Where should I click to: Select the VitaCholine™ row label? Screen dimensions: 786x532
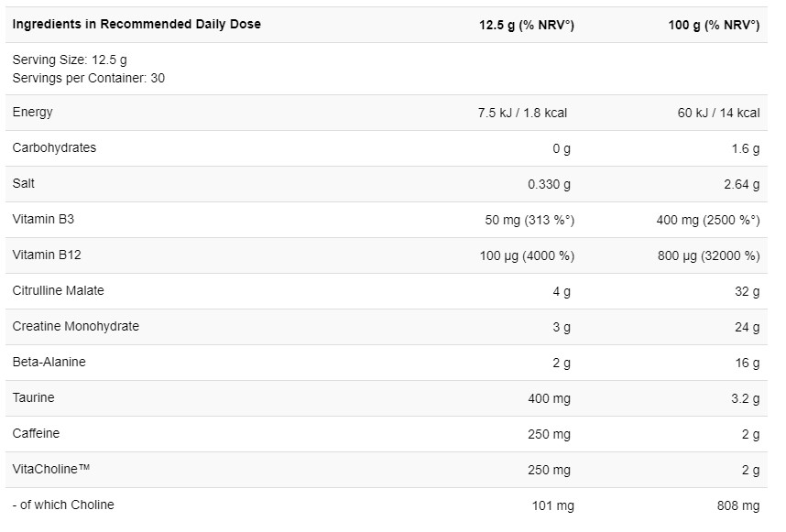[x=51, y=470]
